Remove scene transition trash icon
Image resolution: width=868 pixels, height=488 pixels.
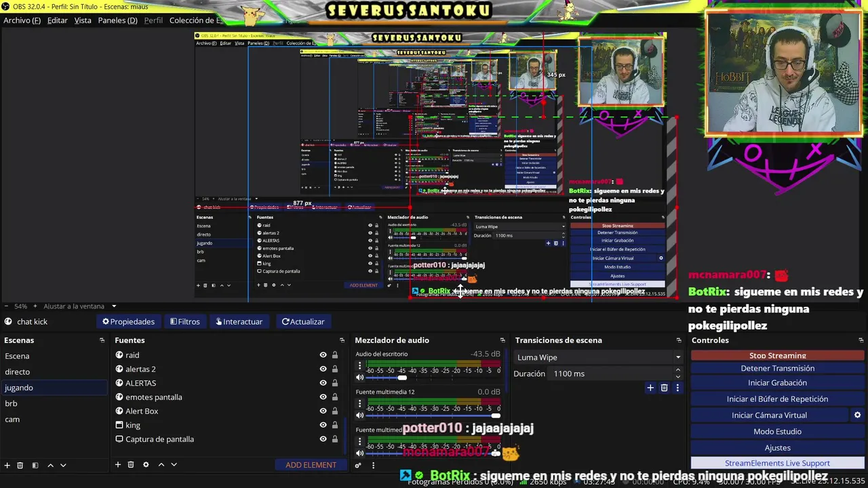click(664, 388)
